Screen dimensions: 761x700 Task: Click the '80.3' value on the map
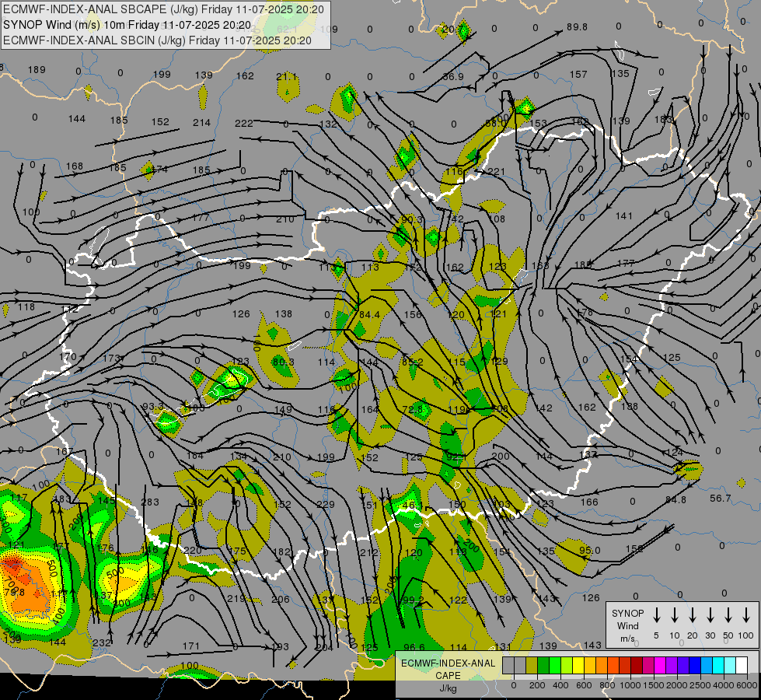tap(284, 362)
